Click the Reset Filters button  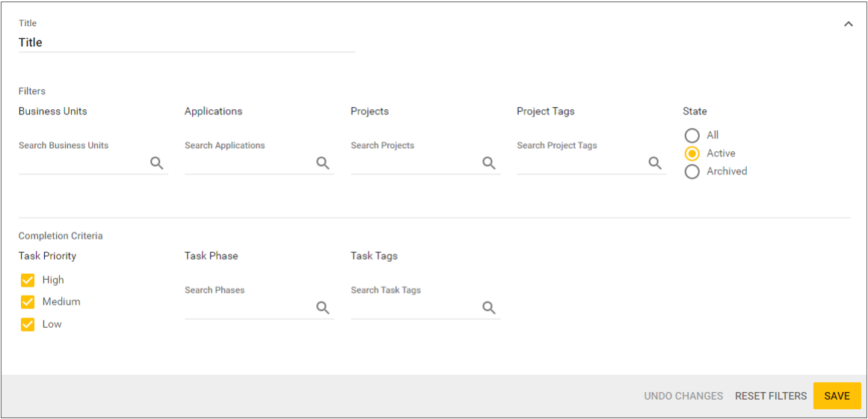pos(771,396)
